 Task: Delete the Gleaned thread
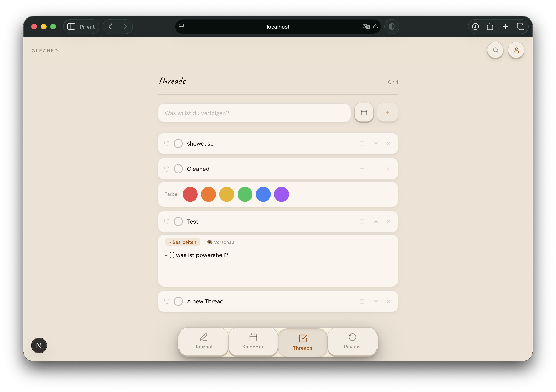tap(388, 169)
